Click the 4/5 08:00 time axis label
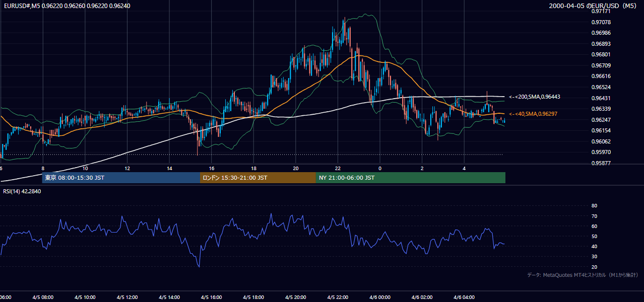Image resolution: width=644 pixels, height=302 pixels. point(42,297)
